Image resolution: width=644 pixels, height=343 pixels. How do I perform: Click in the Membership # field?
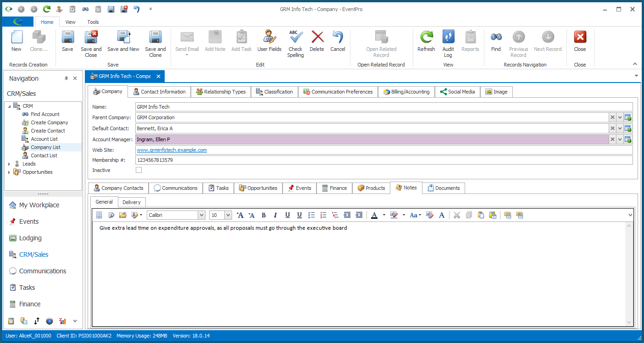point(384,160)
